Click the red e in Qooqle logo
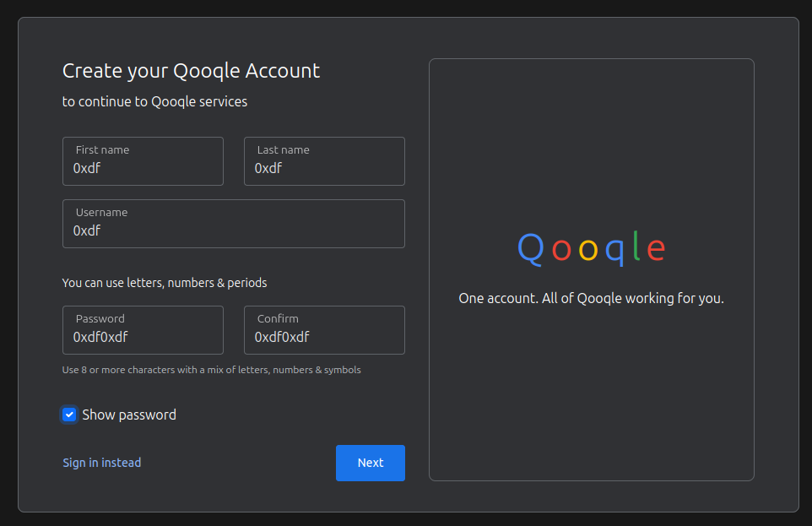Viewport: 812px width, 526px height. (x=656, y=250)
